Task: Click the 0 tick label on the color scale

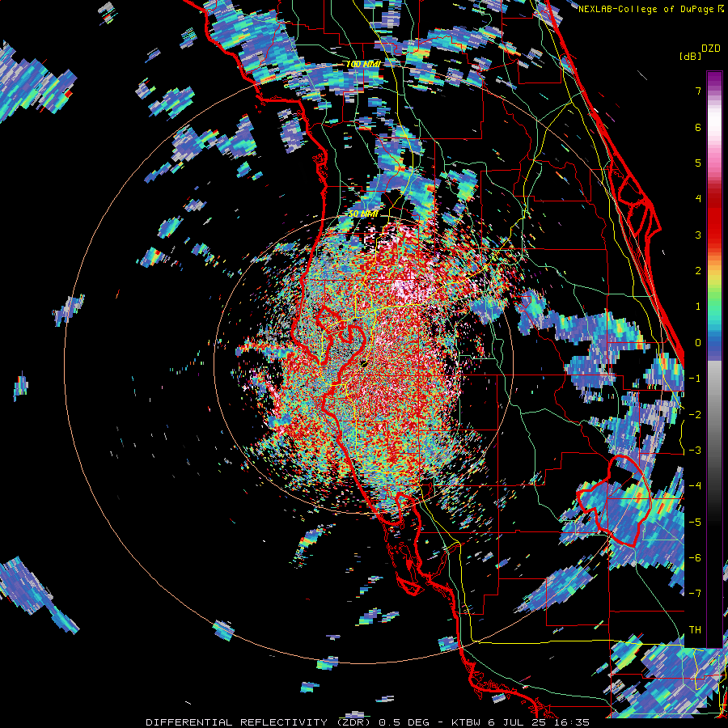Action: 698,343
